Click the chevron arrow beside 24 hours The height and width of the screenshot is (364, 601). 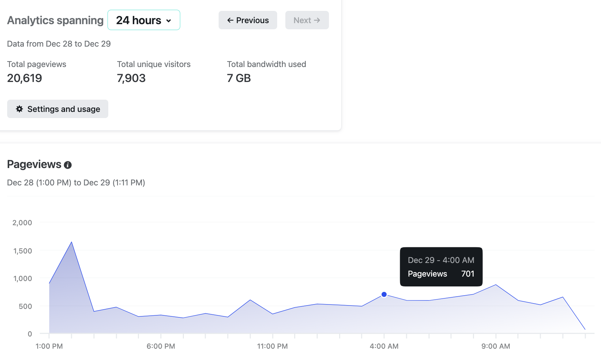169,21
